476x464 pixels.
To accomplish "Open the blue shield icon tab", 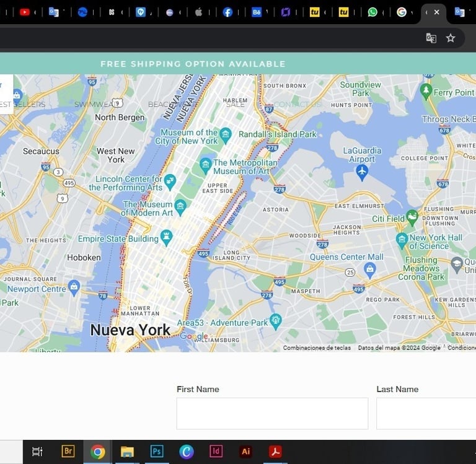I will click(x=141, y=12).
